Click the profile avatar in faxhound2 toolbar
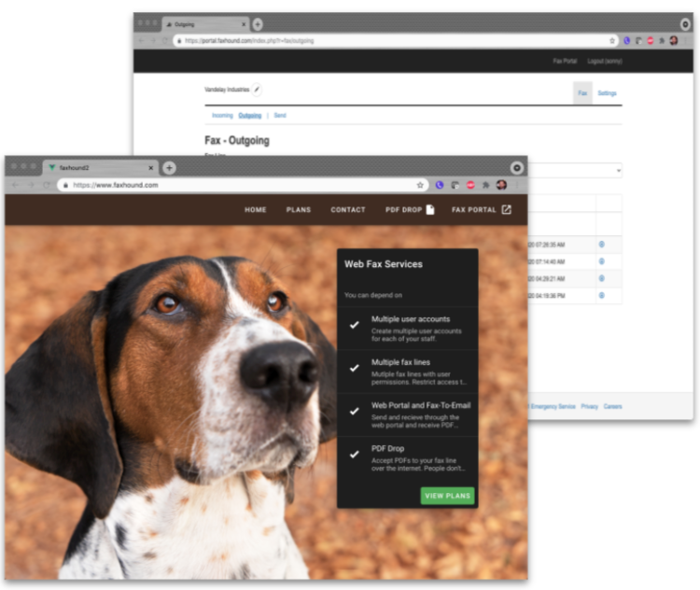Image resolution: width=700 pixels, height=590 pixels. pos(501,186)
